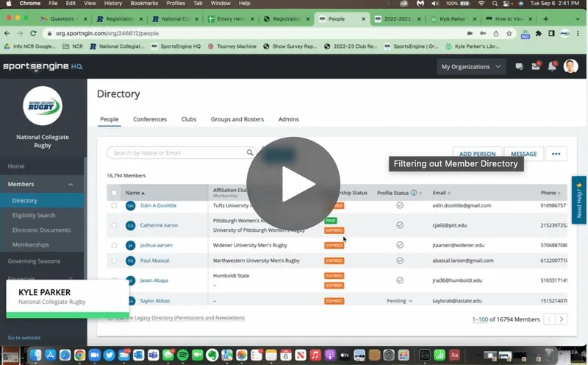Image resolution: width=588 pixels, height=365 pixels.
Task: Click the ADD PERSON button
Action: (477, 154)
